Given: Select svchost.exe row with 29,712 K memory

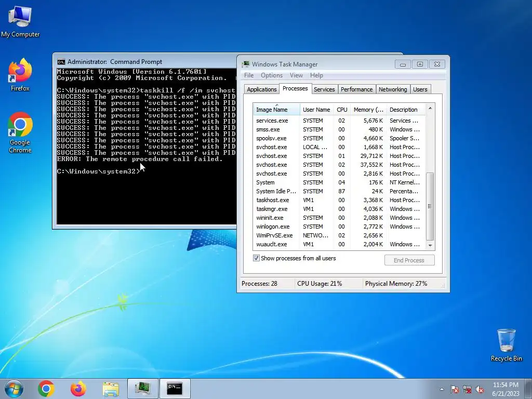Looking at the screenshot, I should tap(339, 156).
